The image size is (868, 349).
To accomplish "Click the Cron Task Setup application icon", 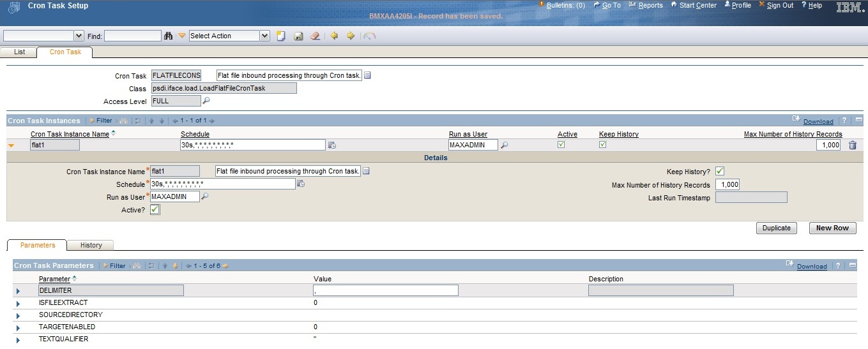I will tap(13, 7).
